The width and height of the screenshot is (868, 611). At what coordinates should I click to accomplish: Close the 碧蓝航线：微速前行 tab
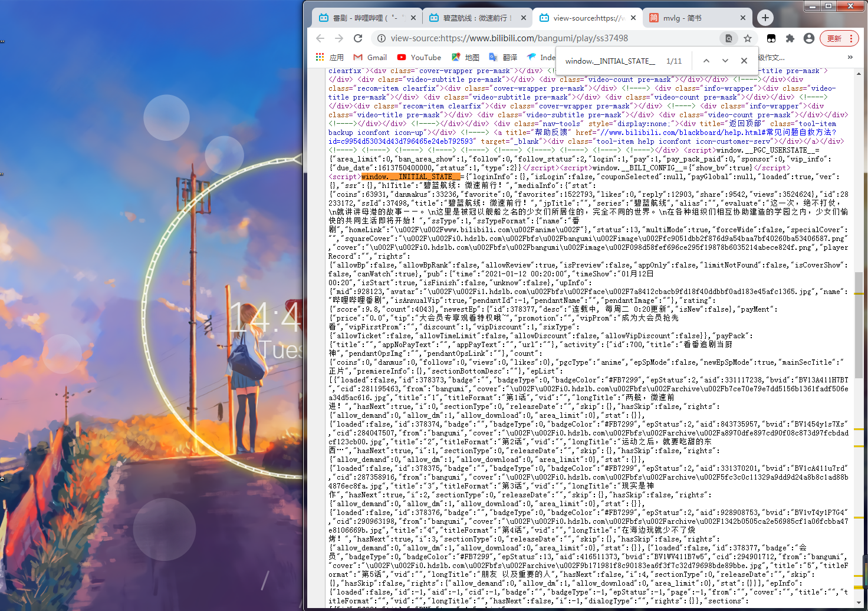(x=524, y=18)
